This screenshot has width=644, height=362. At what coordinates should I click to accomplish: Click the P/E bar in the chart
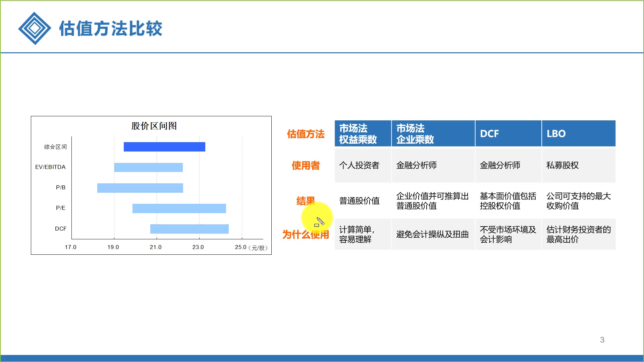(179, 208)
